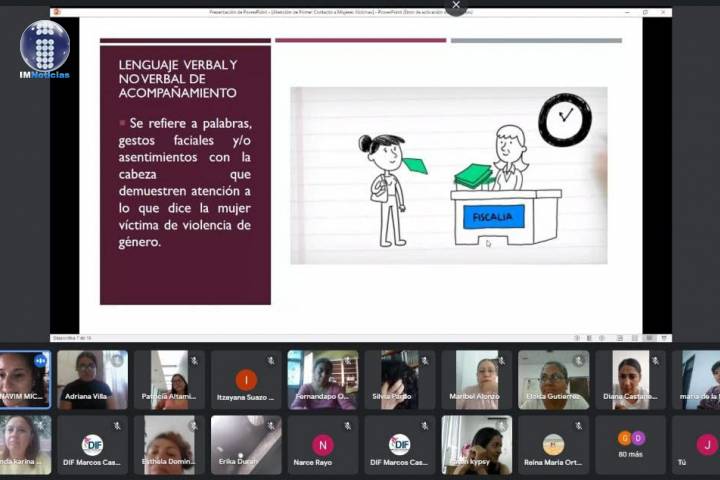This screenshot has width=720, height=480.
Task: Click the muted mic icon on Adriana Villa's tile
Action: click(117, 360)
